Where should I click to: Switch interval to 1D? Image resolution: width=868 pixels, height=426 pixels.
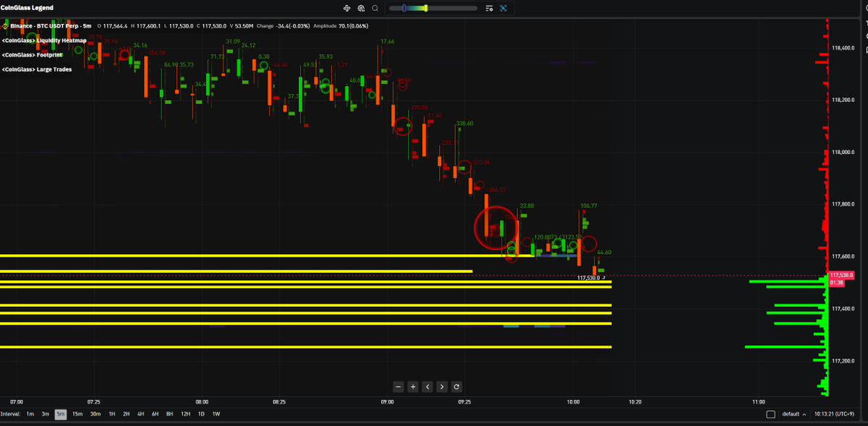coord(201,414)
